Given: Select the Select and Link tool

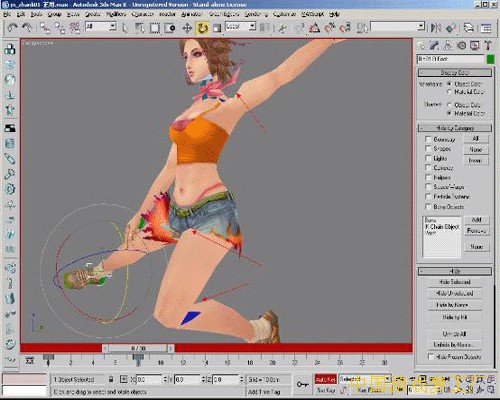Looking at the screenshot, I should (x=45, y=28).
